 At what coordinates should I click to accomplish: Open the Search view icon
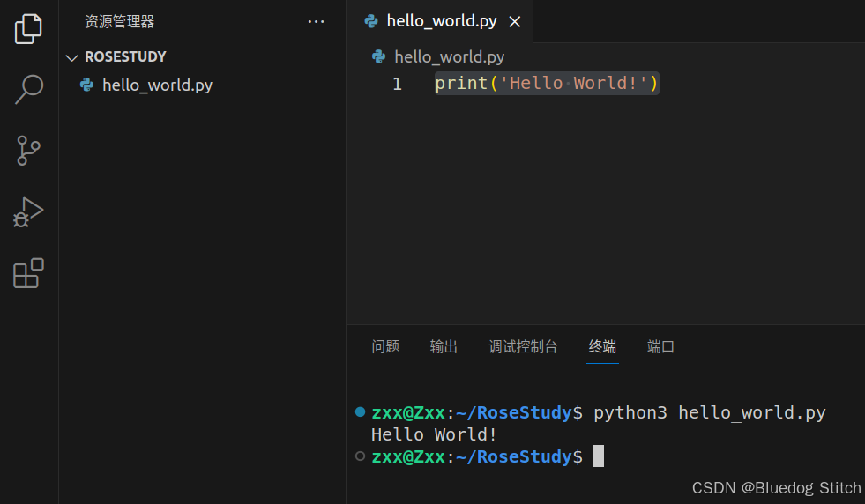(x=28, y=89)
